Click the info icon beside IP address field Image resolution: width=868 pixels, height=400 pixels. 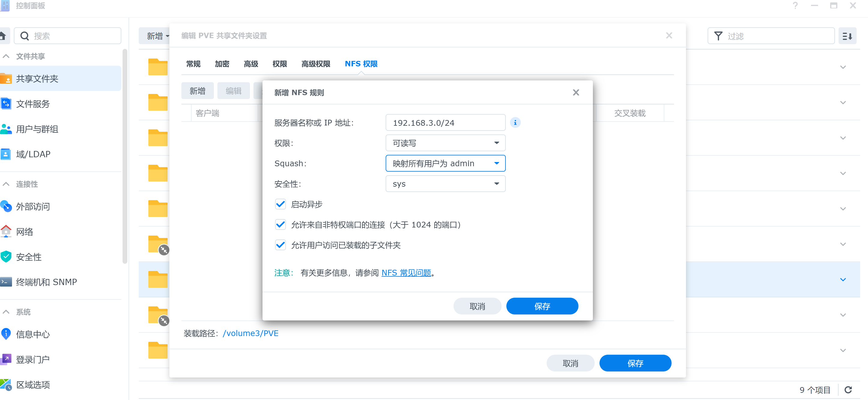point(515,122)
